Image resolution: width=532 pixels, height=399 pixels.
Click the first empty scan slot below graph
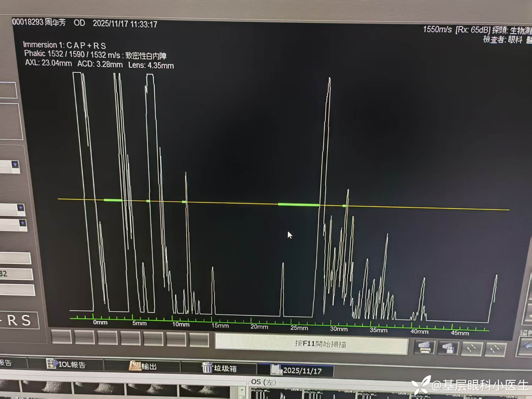click(x=61, y=337)
